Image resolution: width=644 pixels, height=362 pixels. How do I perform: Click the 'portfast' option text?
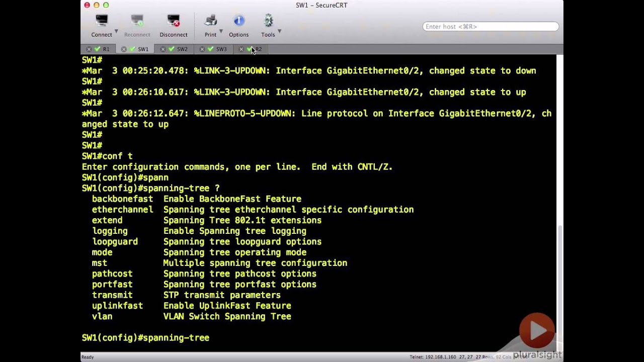pos(112,285)
